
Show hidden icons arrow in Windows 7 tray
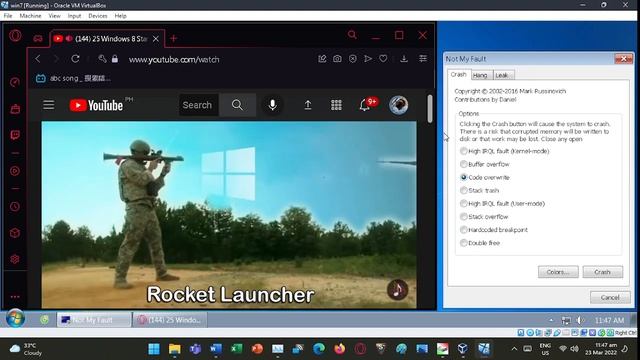click(x=551, y=320)
